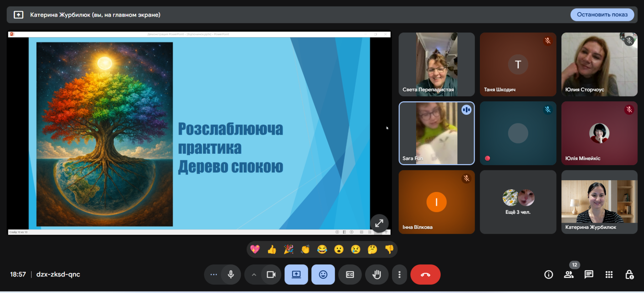
Task: Send the clapping hands reaction
Action: 305,249
